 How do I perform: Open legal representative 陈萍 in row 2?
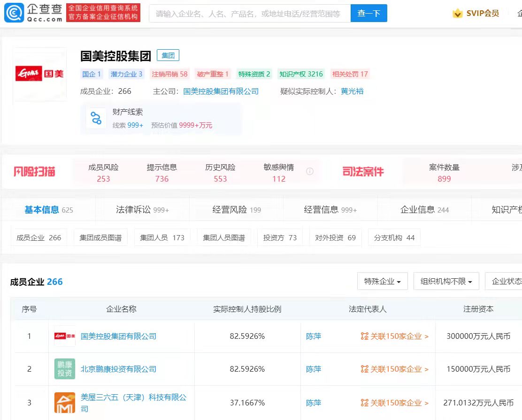coord(314,369)
